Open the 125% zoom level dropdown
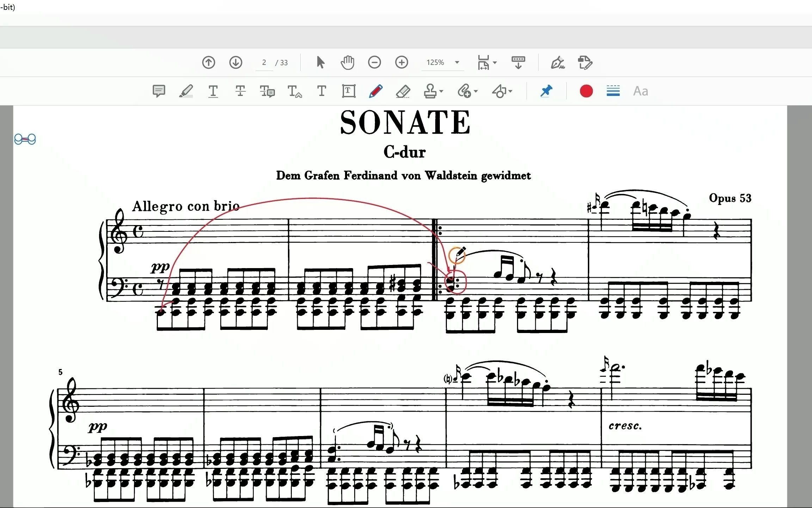The width and height of the screenshot is (812, 508). click(x=443, y=62)
